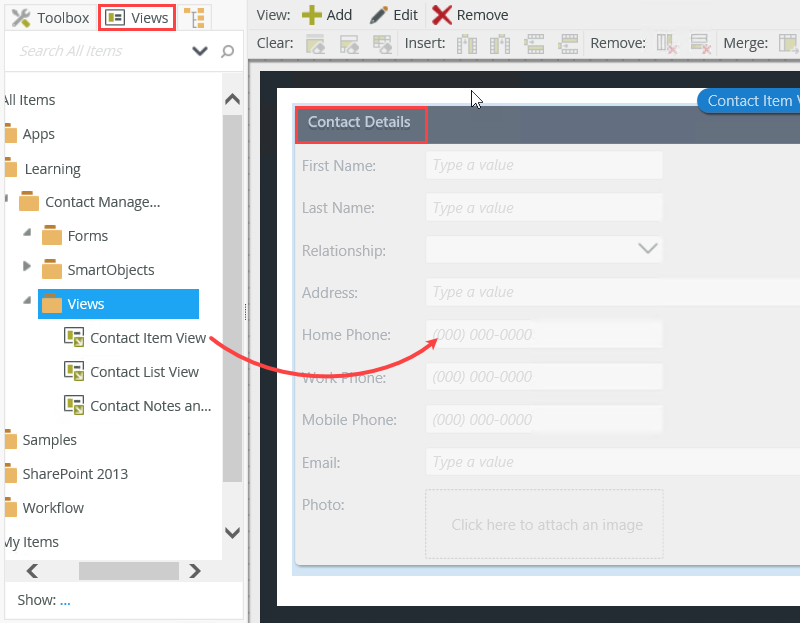Select the Views tab
The height and width of the screenshot is (623, 800).
point(136,16)
